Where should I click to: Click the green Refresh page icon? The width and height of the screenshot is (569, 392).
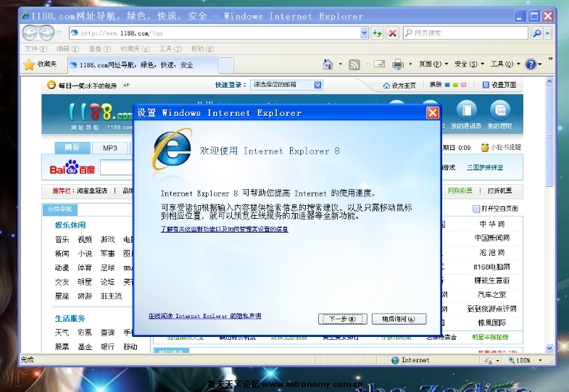click(378, 33)
